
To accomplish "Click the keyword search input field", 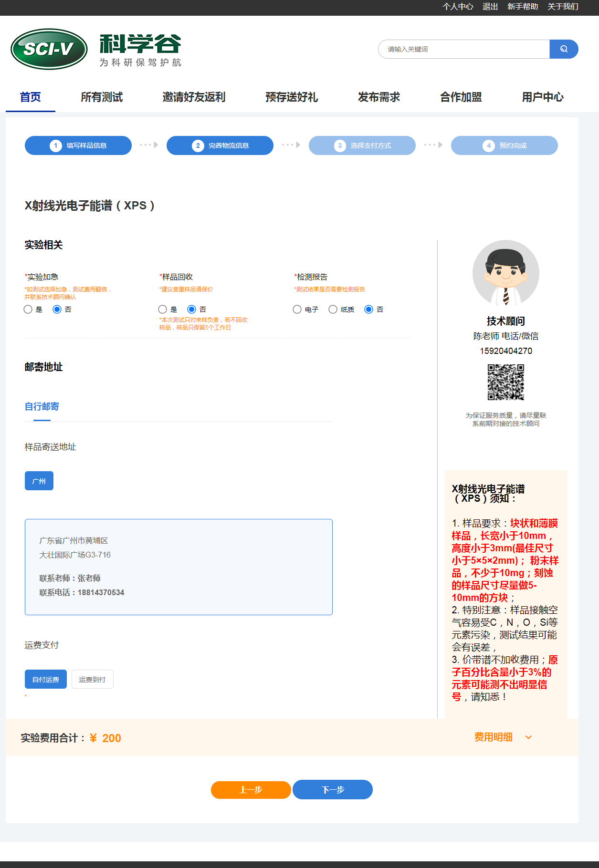I will [x=464, y=49].
